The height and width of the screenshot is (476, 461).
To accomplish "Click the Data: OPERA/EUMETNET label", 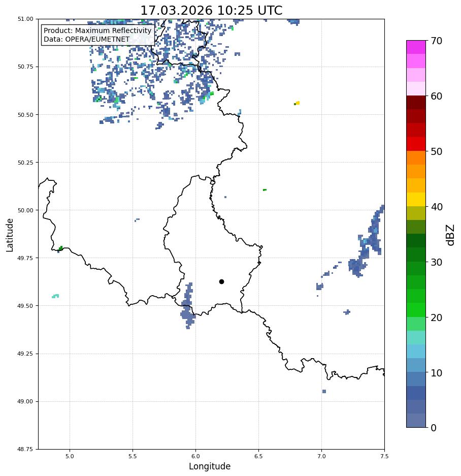I will click(86, 39).
